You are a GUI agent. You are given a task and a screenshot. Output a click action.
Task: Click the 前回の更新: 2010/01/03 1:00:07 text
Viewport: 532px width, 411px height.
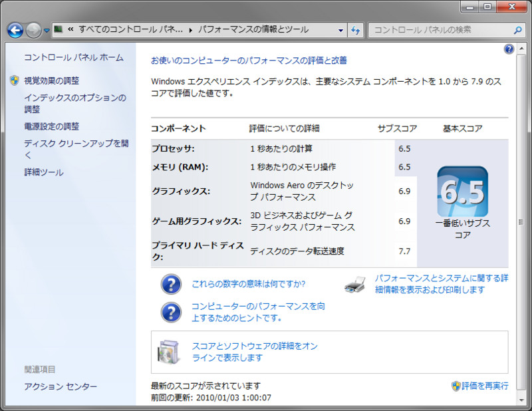pyautogui.click(x=211, y=398)
